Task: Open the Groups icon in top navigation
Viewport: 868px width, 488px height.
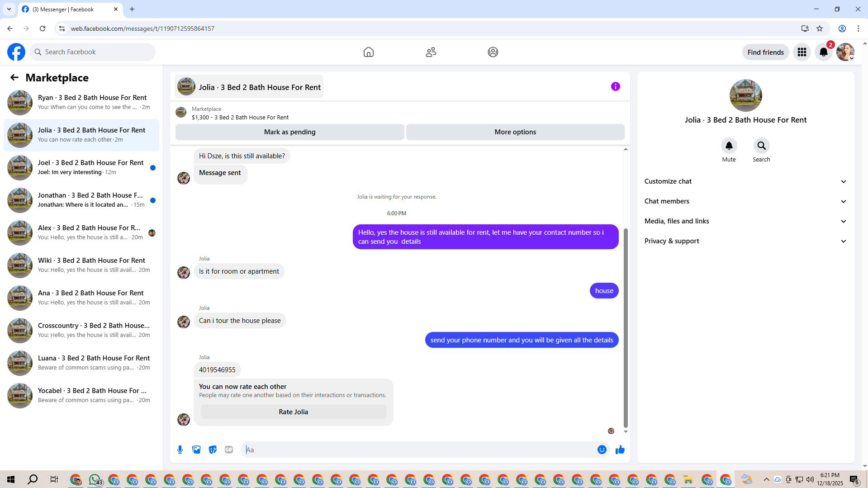Action: tap(493, 52)
